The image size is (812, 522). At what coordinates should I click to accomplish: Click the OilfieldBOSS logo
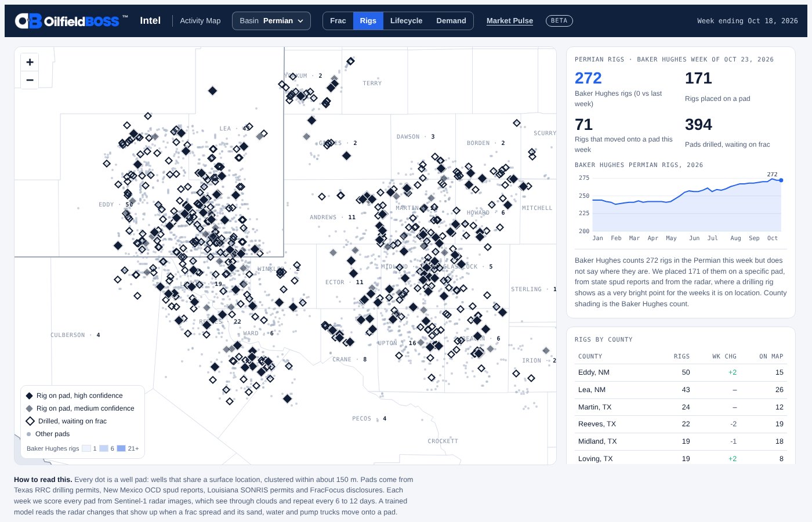point(71,21)
